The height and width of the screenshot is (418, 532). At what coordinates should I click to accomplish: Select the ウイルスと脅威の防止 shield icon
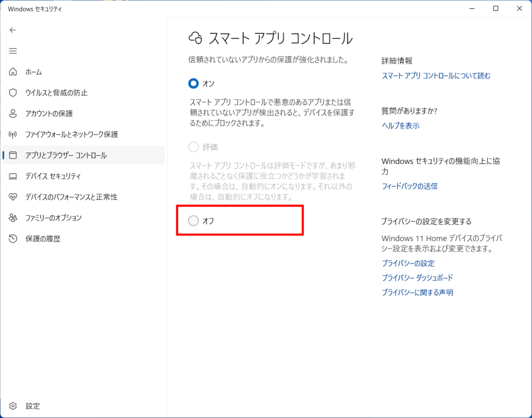[13, 93]
